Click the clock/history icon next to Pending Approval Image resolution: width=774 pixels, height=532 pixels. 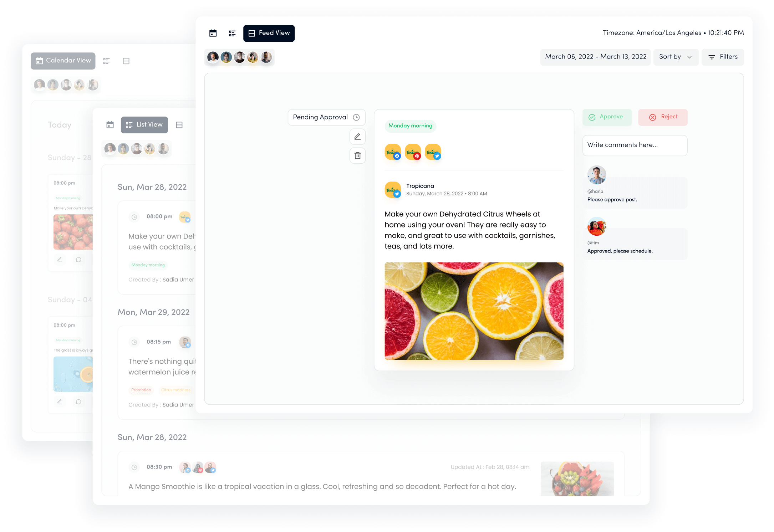tap(358, 116)
